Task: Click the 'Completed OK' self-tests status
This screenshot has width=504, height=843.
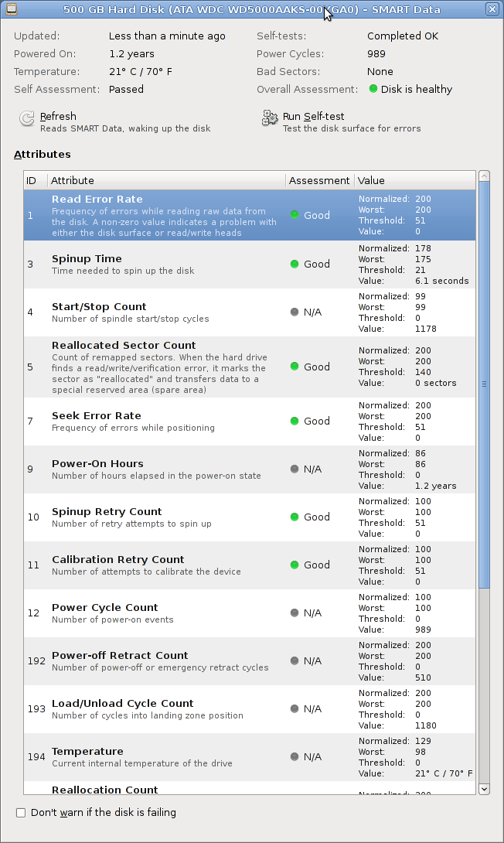Action: click(x=403, y=36)
